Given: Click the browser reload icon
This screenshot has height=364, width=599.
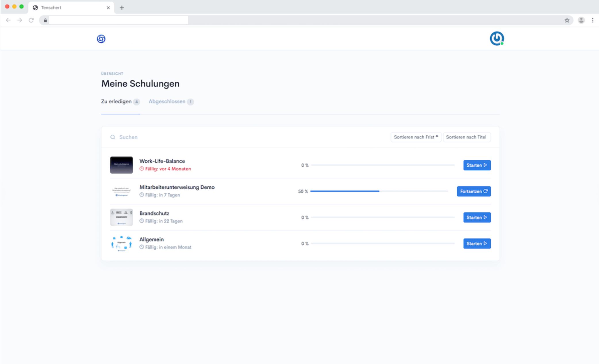Looking at the screenshot, I should coord(31,20).
